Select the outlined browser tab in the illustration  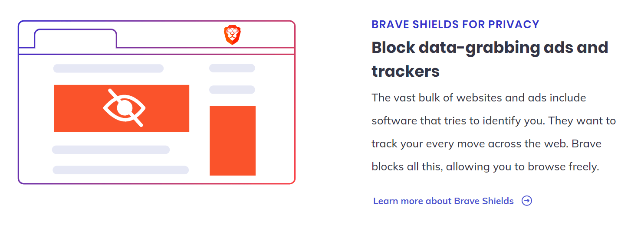pos(75,39)
